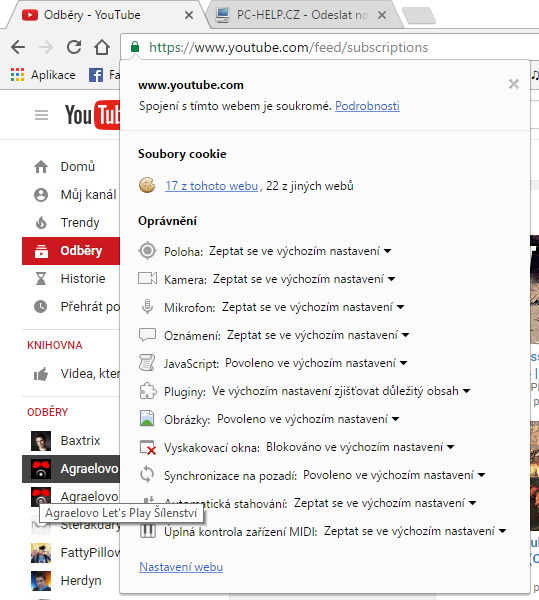Viewport: 539px width, 600px height.
Task: Click the MIDI keyboard icon
Action: (x=148, y=531)
